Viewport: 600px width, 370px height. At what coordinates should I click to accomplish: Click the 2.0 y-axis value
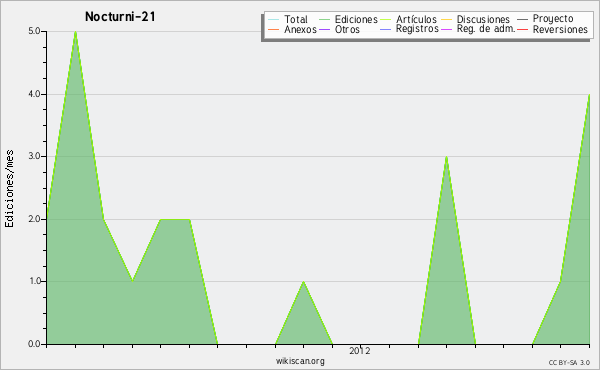34,219
